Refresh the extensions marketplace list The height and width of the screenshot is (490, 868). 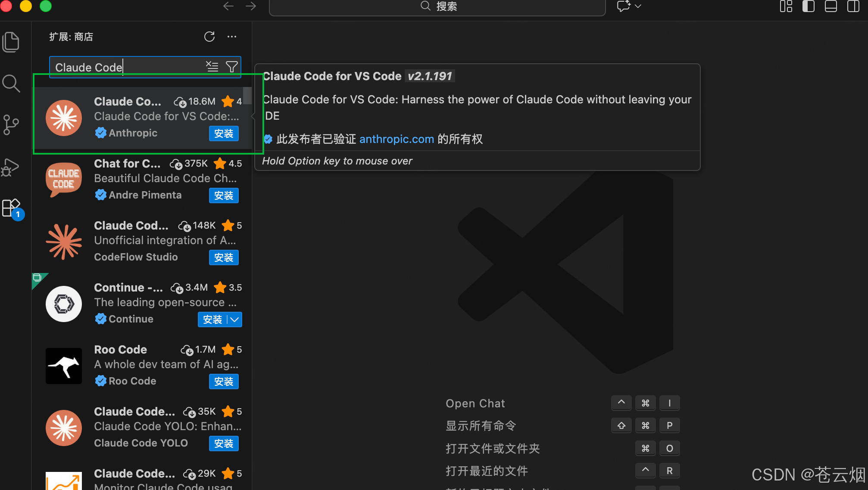coord(209,37)
